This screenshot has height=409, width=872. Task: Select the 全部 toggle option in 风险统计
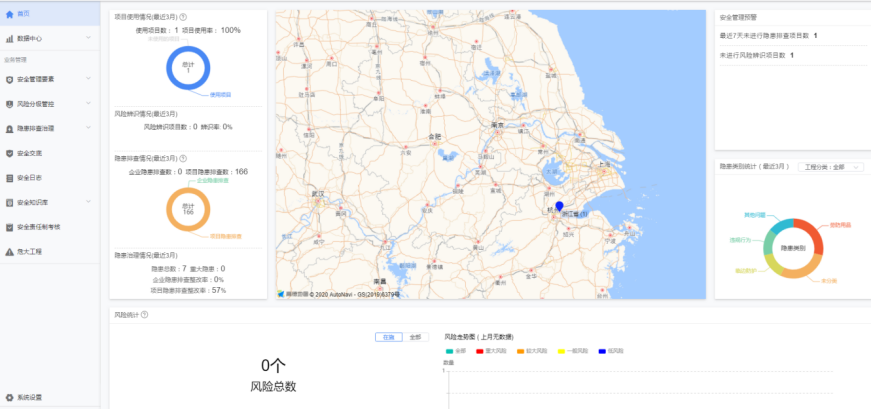(415, 337)
